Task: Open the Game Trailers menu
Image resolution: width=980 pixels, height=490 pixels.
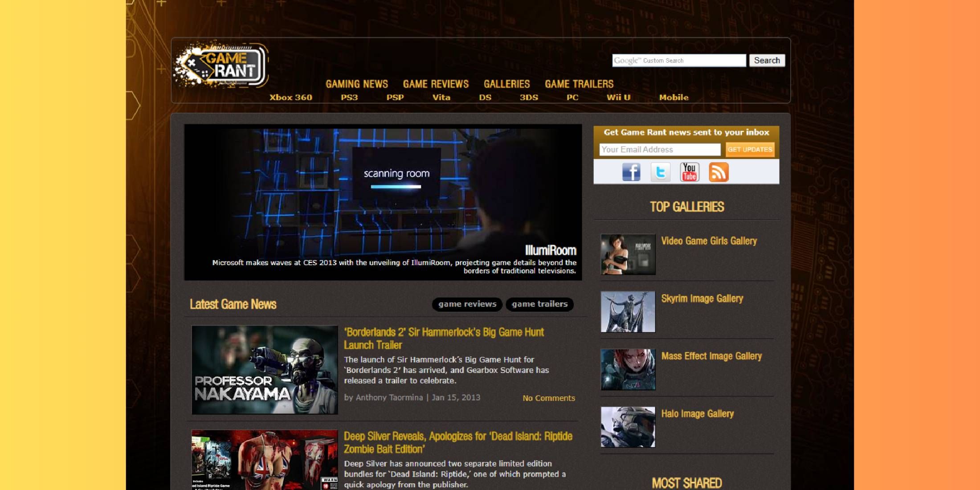Action: (579, 84)
